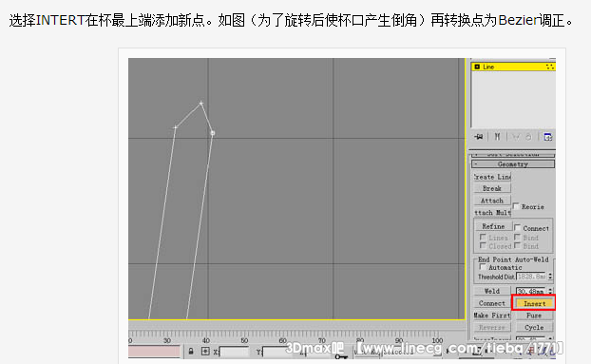
Task: Click the Pin Stack icon
Action: point(479,137)
